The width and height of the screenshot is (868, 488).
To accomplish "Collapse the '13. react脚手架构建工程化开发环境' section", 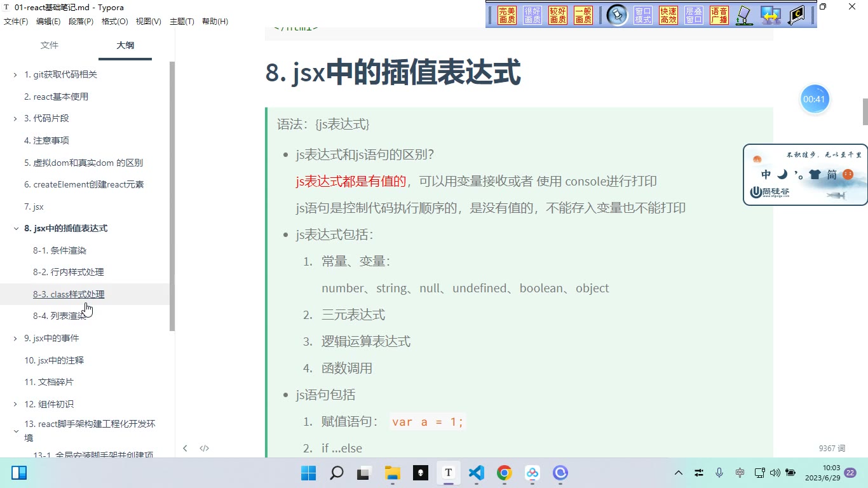I will 15,431.
